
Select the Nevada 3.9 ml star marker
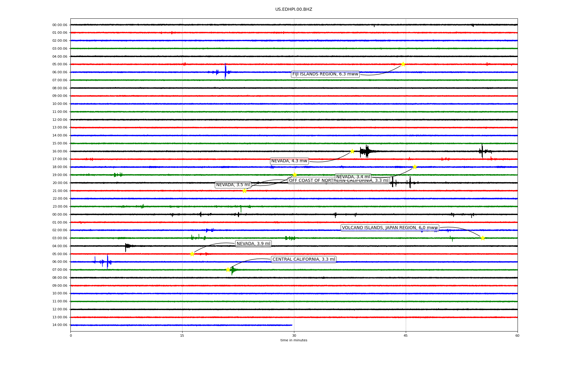pos(192,254)
